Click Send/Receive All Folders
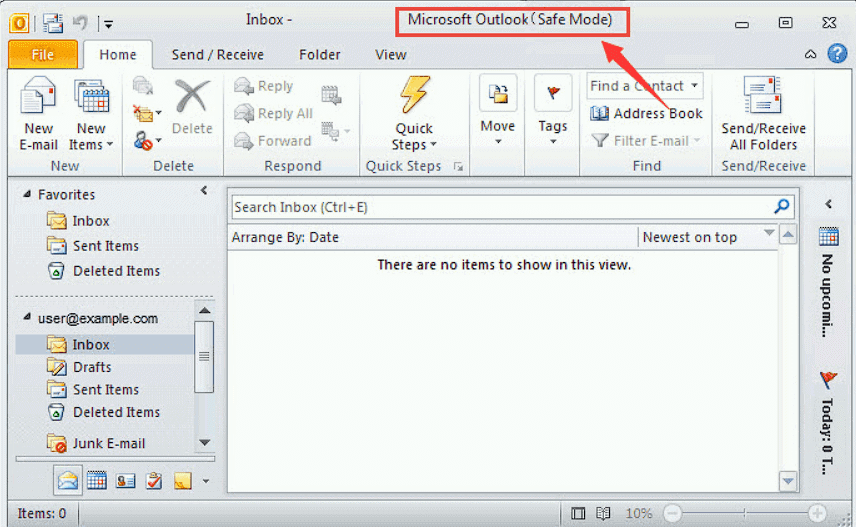The width and height of the screenshot is (856, 527). pos(763,114)
